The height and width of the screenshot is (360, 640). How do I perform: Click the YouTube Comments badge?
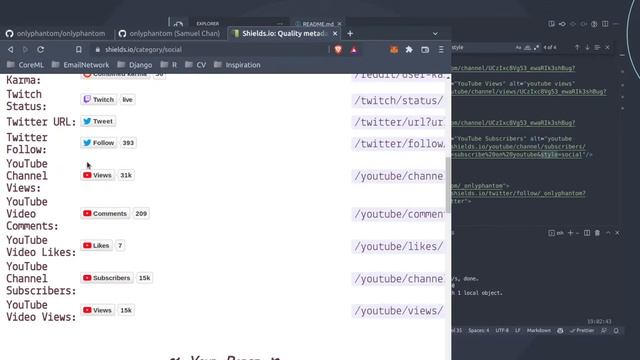115,213
